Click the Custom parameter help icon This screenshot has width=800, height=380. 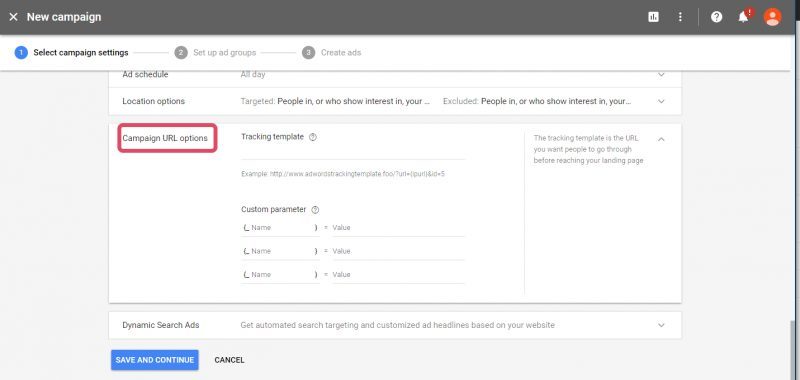(315, 210)
